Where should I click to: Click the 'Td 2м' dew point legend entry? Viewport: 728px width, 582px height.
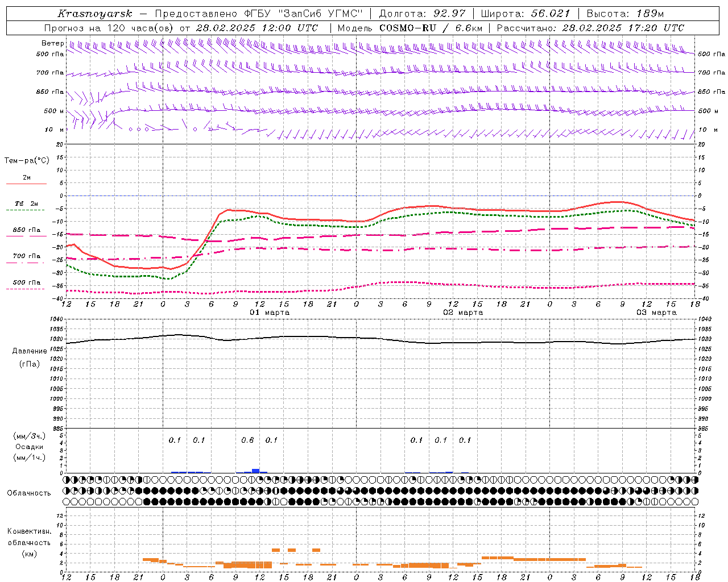click(27, 203)
